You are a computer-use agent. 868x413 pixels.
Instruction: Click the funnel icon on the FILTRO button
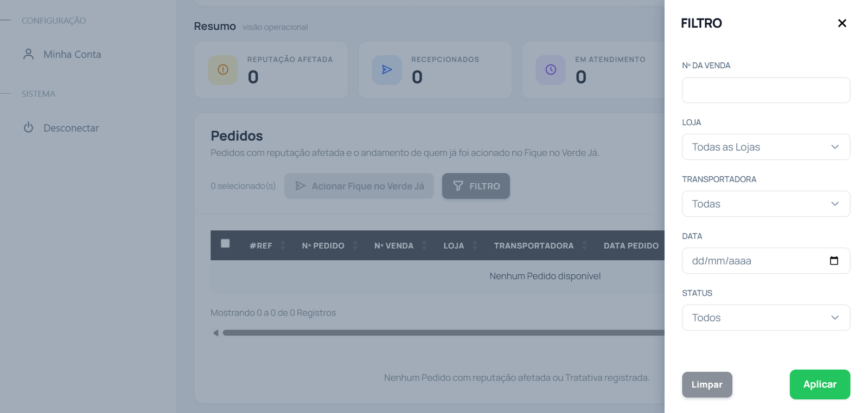(x=458, y=186)
